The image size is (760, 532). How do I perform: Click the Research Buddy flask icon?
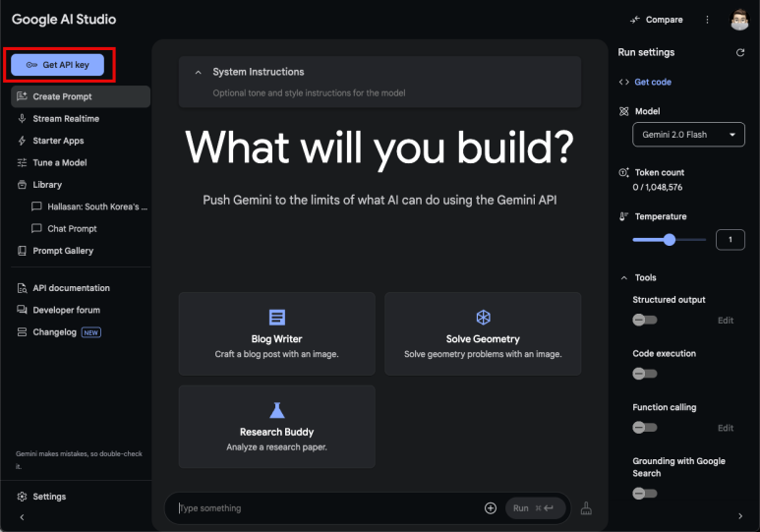point(276,410)
